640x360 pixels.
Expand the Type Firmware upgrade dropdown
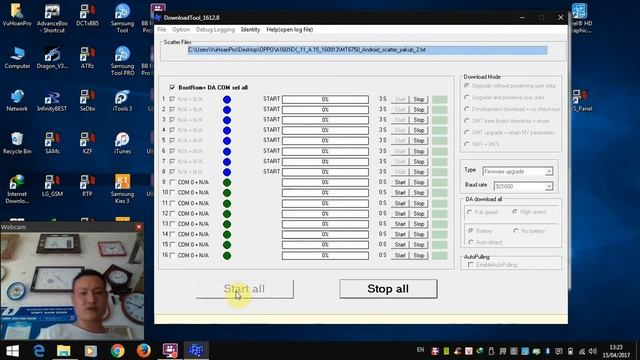(x=549, y=171)
